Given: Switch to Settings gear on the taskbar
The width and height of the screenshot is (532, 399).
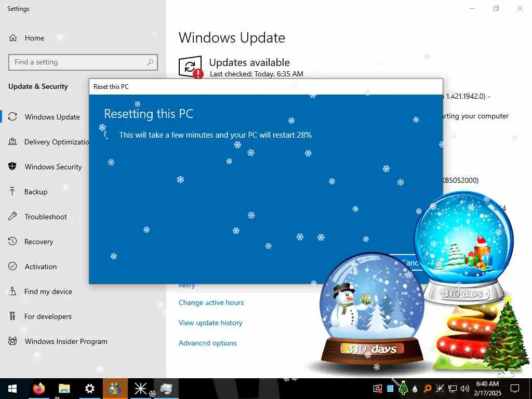Looking at the screenshot, I should pyautogui.click(x=89, y=389).
